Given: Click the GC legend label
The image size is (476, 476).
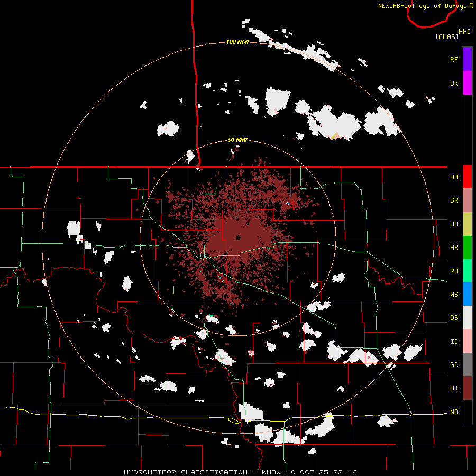Looking at the screenshot, I should coord(454,365).
